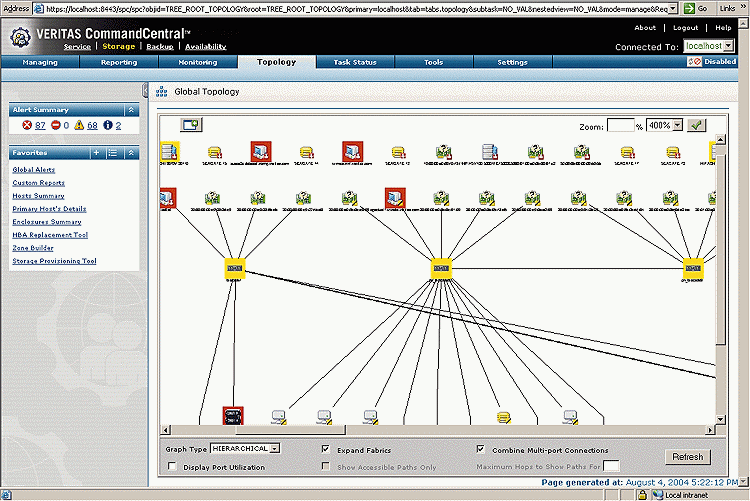Image resolution: width=750 pixels, height=501 pixels.
Task: Add a favorite with the plus icon
Action: [x=96, y=153]
